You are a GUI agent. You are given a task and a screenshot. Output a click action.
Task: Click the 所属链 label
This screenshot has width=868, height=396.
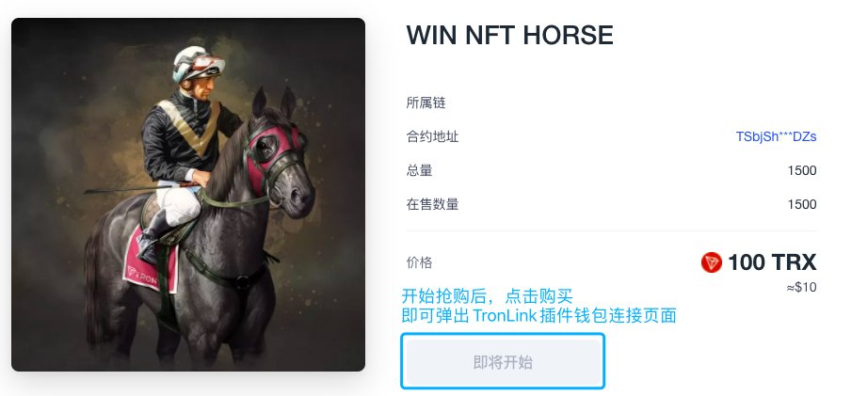(x=426, y=103)
